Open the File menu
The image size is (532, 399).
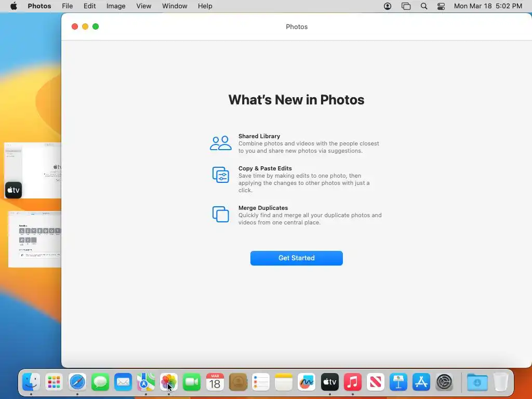point(67,6)
